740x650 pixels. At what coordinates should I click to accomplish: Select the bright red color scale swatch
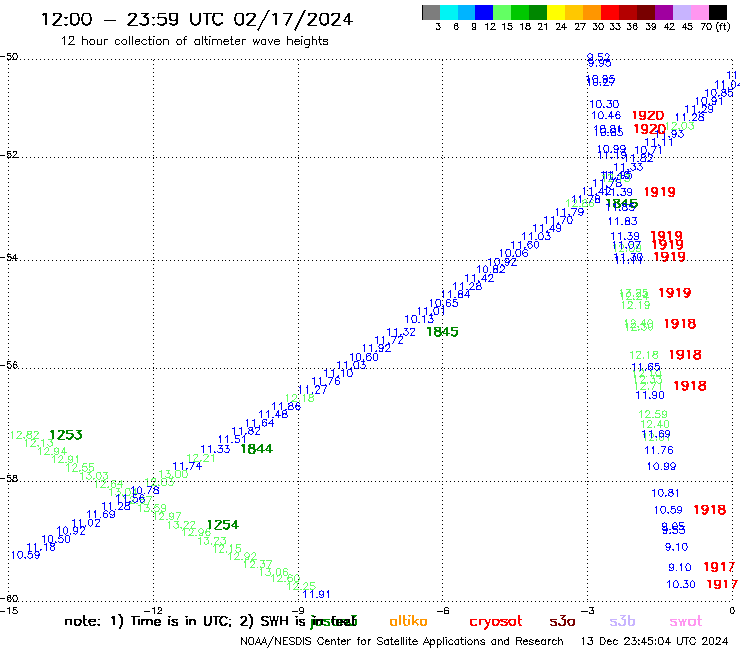click(x=610, y=12)
